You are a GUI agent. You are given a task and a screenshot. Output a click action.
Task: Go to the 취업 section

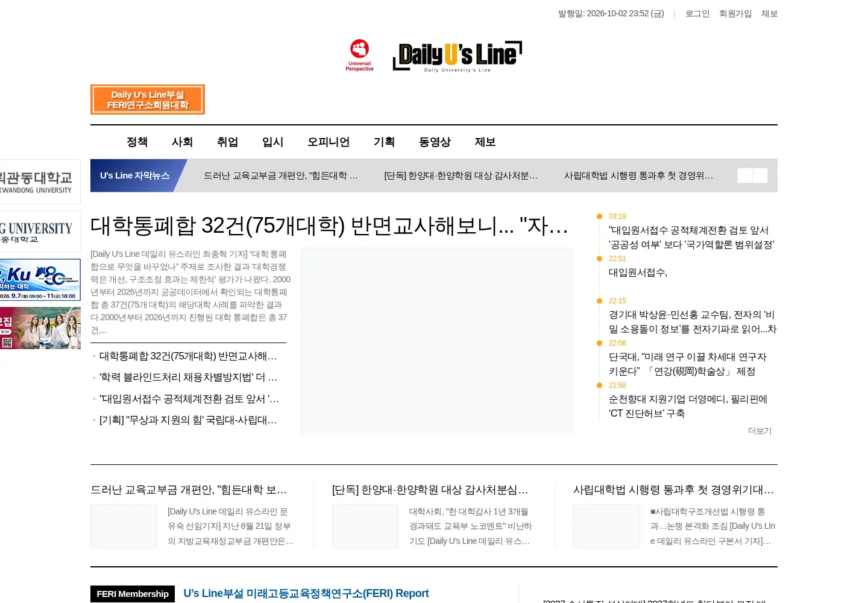click(227, 142)
